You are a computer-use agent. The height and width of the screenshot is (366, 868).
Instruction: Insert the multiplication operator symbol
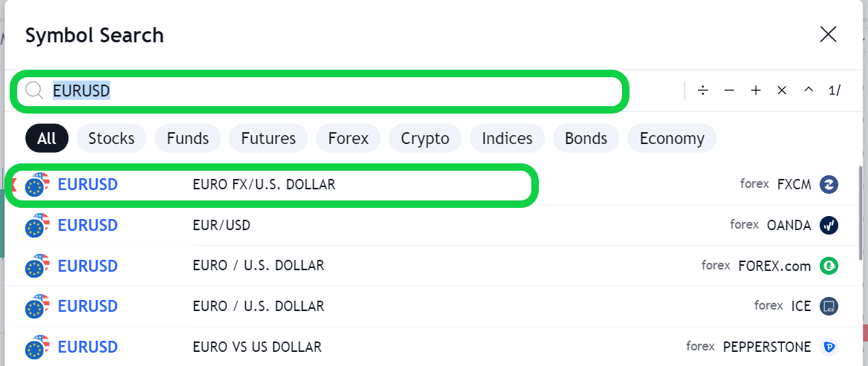(782, 91)
